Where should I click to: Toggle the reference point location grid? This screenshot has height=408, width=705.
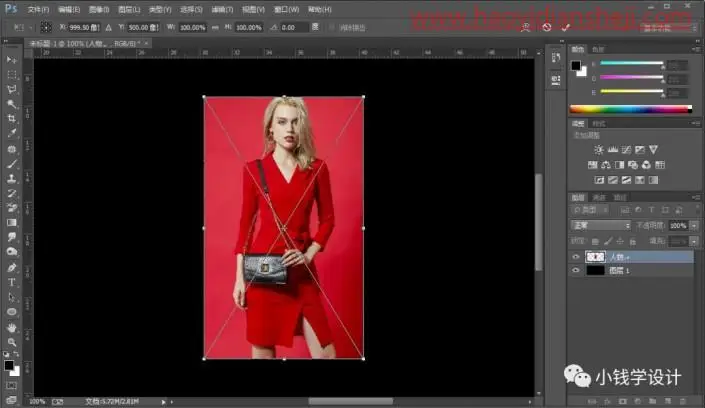click(46, 27)
